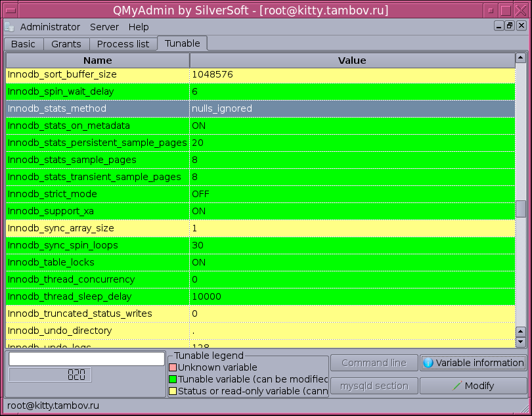Minimize the inner MDI child window
The image size is (532, 416).
pos(499,26)
